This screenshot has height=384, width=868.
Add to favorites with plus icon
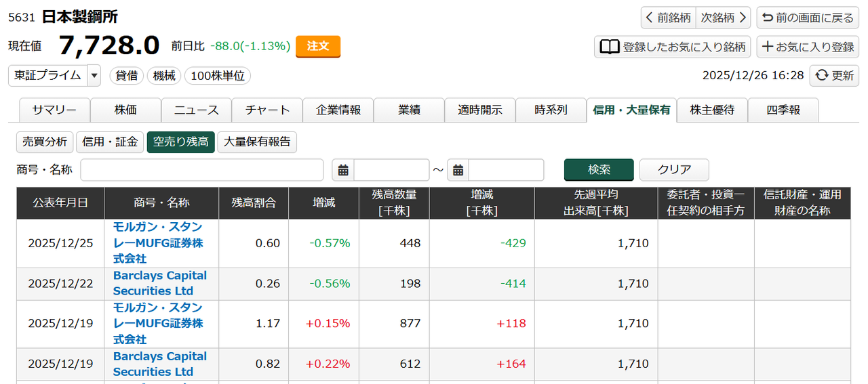pos(808,47)
